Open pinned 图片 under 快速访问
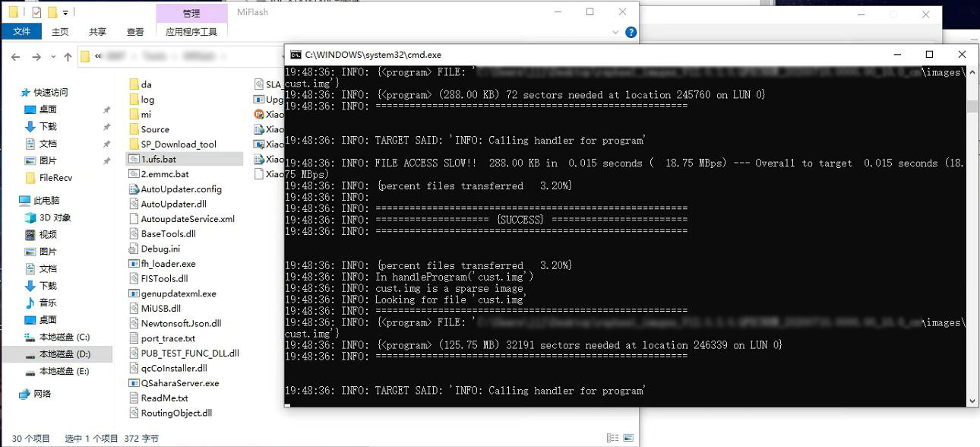The width and height of the screenshot is (980, 447). click(x=48, y=160)
